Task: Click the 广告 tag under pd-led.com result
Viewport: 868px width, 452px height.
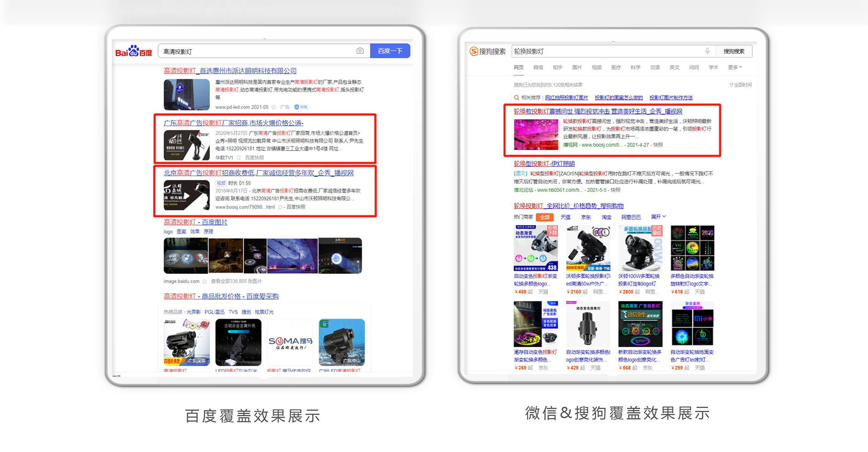Action: point(285,107)
